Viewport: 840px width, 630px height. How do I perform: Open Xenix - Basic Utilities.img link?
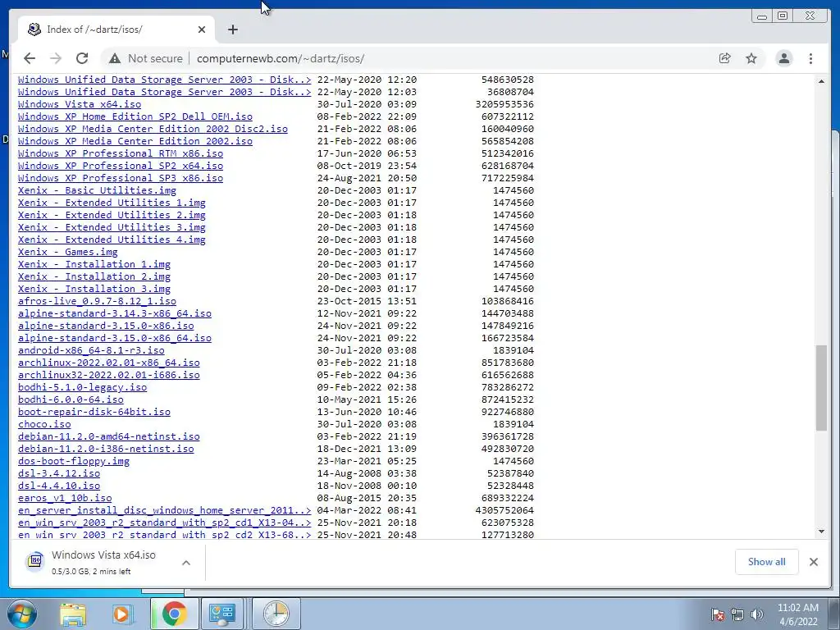point(97,190)
